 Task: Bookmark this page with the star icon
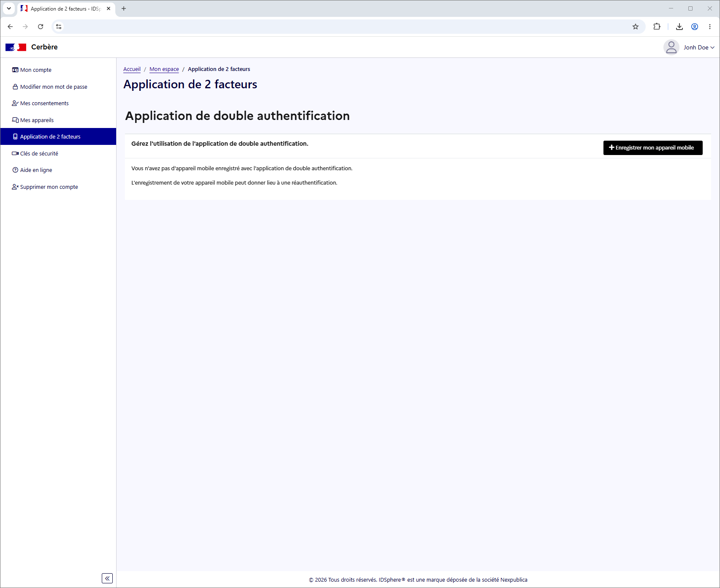(x=636, y=27)
